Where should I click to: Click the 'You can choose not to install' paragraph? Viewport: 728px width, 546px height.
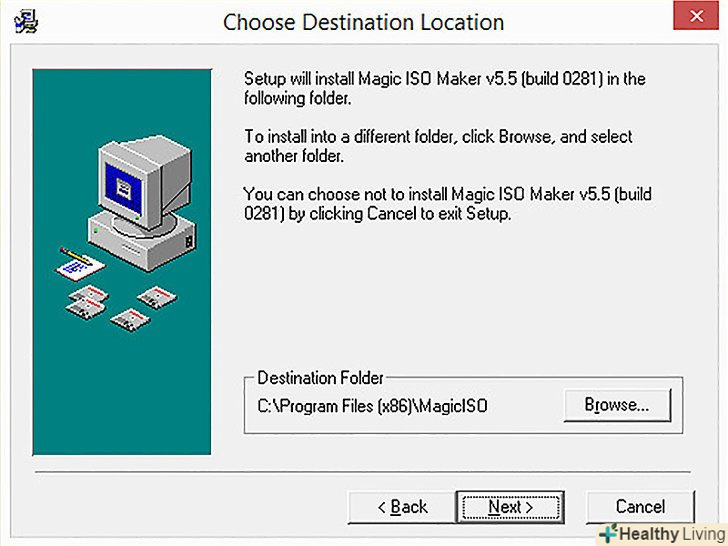448,204
